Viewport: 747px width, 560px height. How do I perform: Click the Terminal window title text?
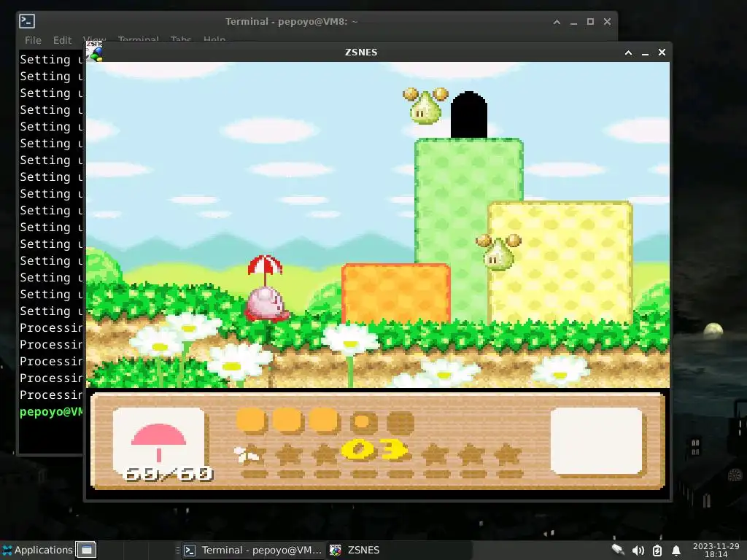tap(291, 21)
